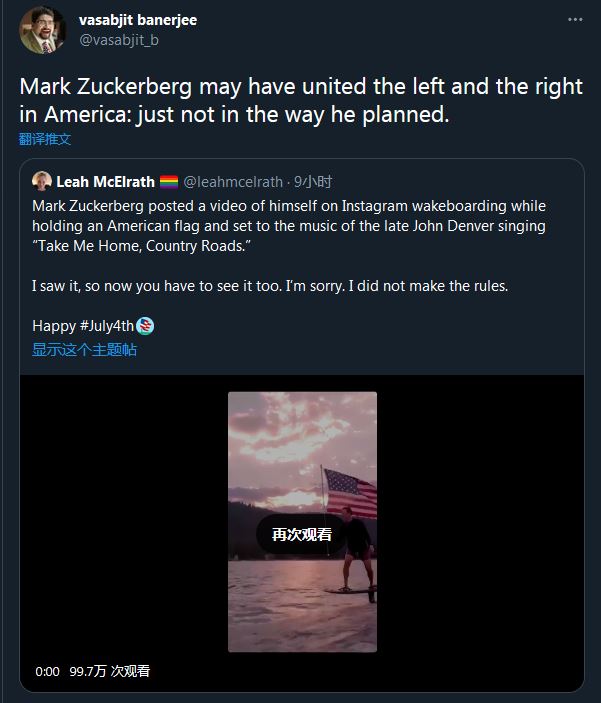Click the 再次观看 replay button

301,534
